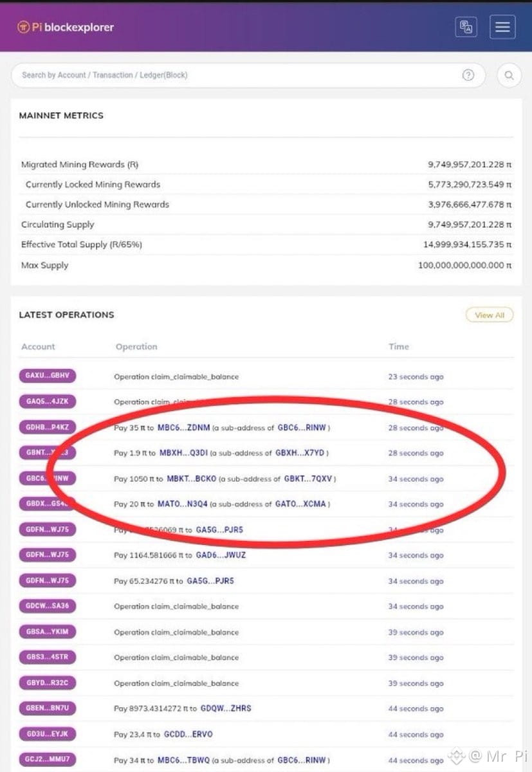Click the 'Max Supply' label

coord(44,265)
